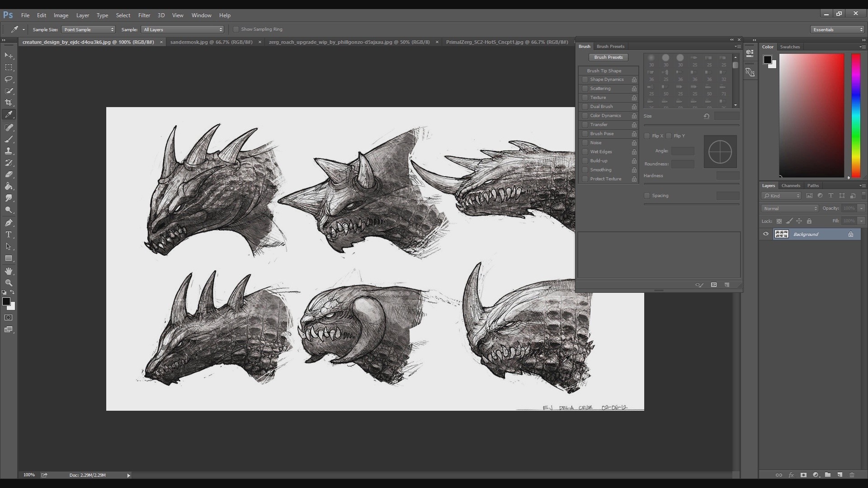Open the Layers panel options menu
This screenshot has width=868, height=488.
(x=863, y=186)
